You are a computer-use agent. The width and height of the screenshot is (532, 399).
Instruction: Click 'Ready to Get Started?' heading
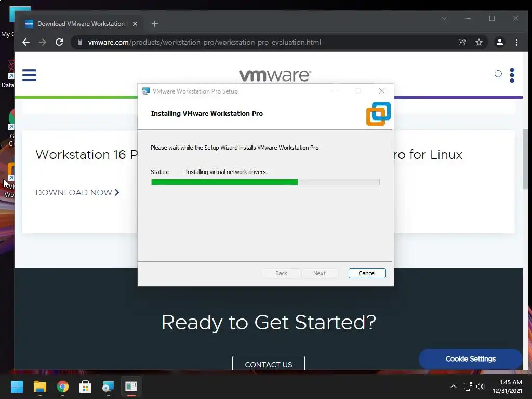269,322
